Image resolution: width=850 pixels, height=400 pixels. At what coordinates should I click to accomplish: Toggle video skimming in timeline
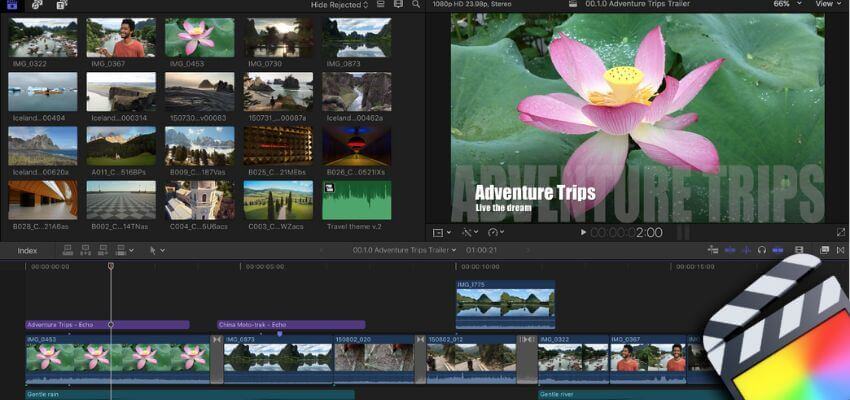coord(730,250)
